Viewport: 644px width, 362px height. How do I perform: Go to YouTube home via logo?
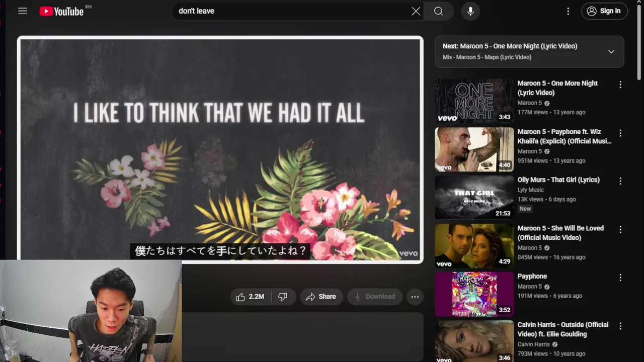click(62, 11)
